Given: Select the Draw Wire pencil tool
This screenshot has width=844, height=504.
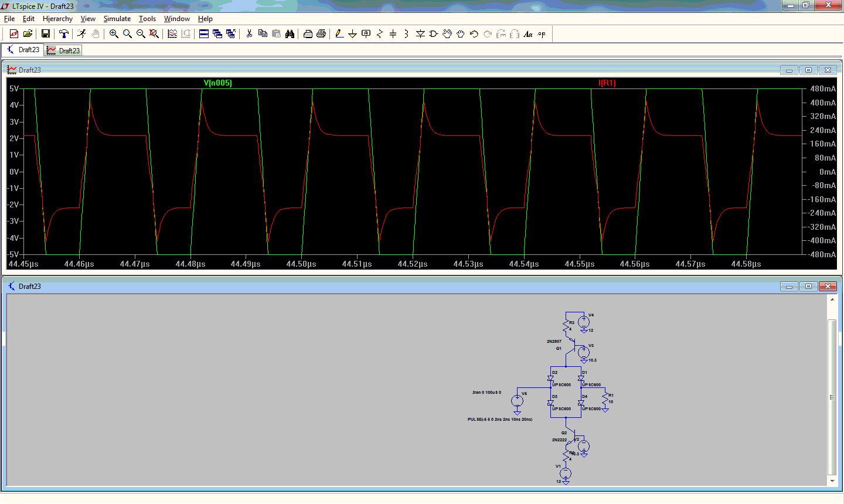Looking at the screenshot, I should pos(339,34).
